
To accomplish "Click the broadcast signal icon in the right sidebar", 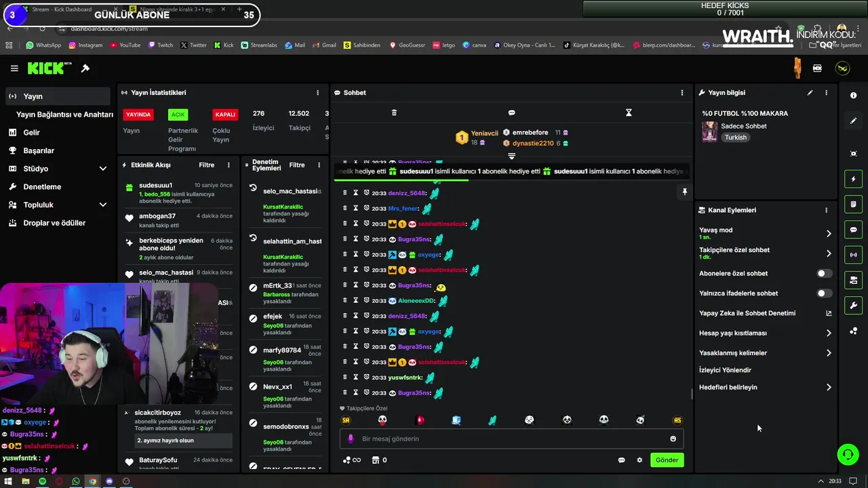I will [853, 255].
